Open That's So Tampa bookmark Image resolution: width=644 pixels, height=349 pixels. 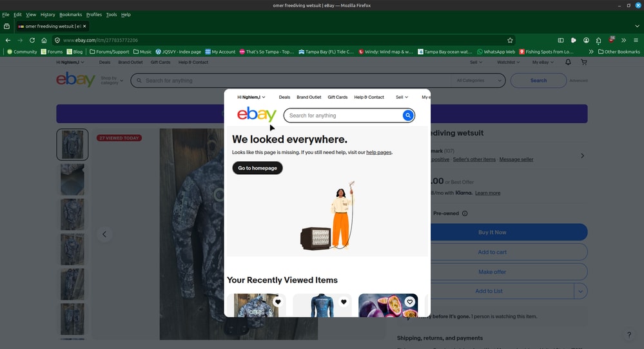tap(266, 52)
